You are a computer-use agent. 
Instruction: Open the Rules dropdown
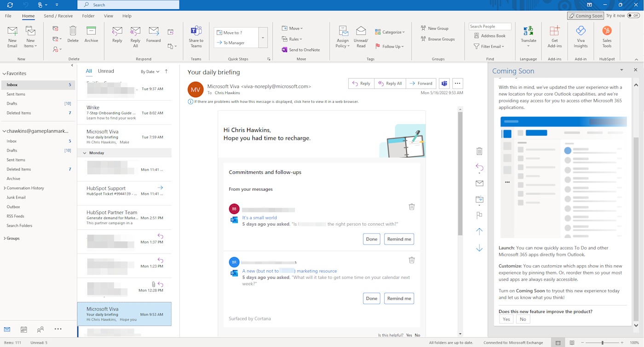point(292,39)
